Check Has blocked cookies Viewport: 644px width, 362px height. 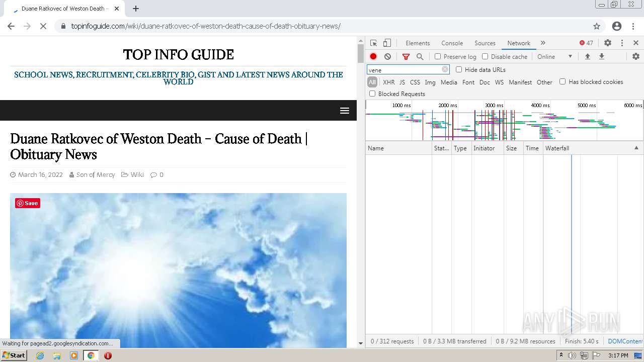pos(562,82)
